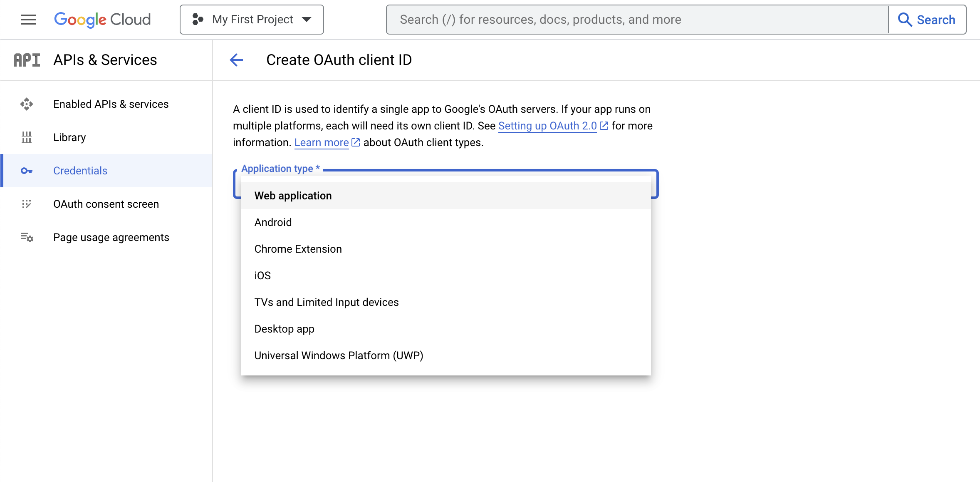This screenshot has width=980, height=482.
Task: Select Chrome Extension option
Action: [298, 248]
